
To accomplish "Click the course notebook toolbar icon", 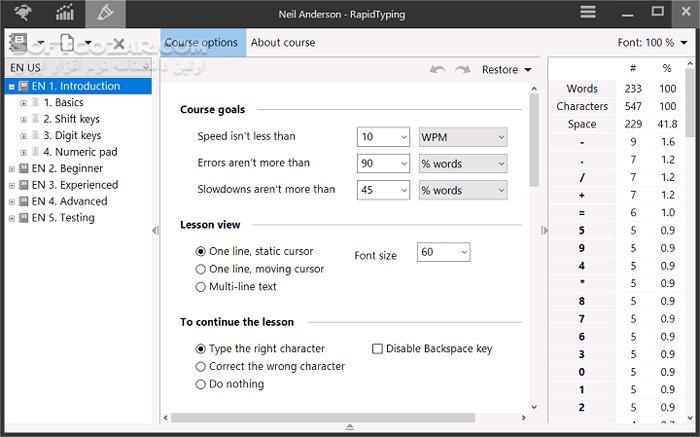I will click(20, 43).
